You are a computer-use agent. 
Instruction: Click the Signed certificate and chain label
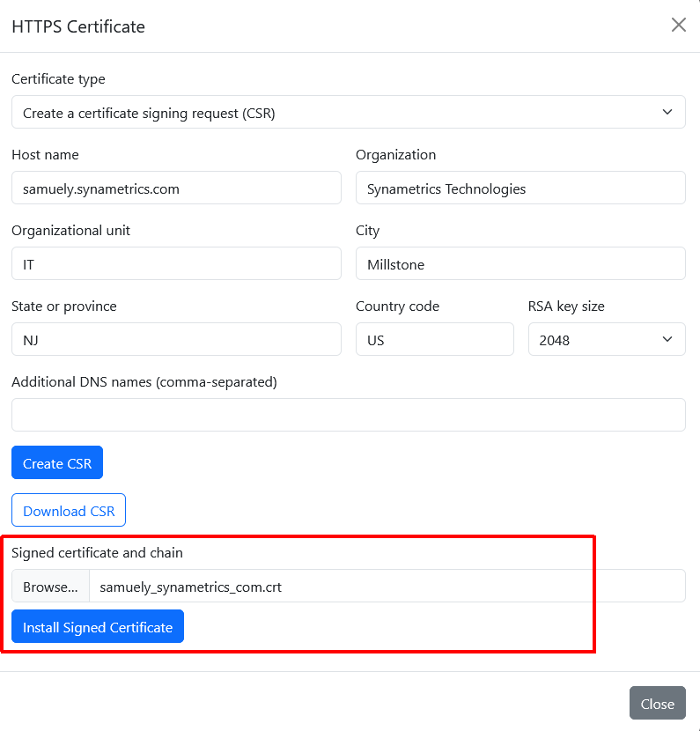(x=97, y=553)
